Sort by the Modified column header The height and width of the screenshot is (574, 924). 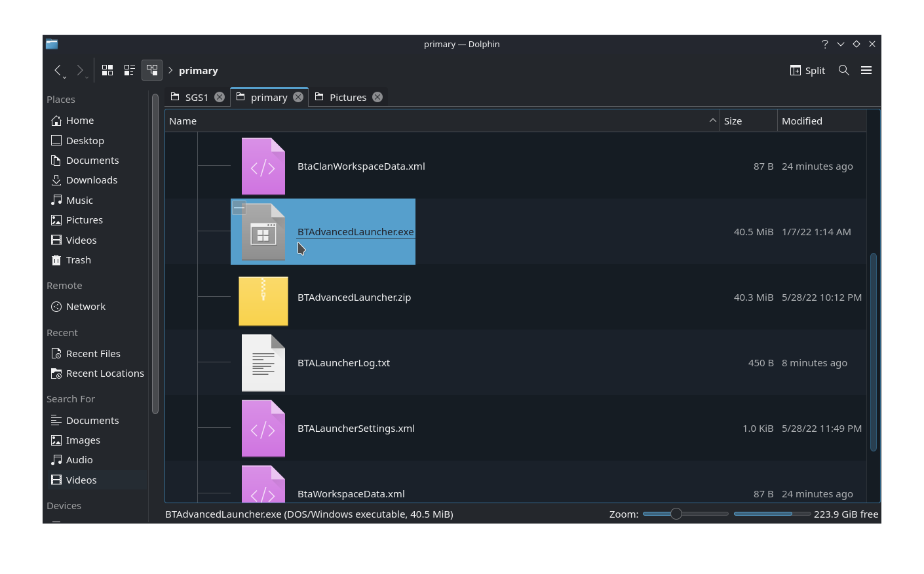(822, 121)
